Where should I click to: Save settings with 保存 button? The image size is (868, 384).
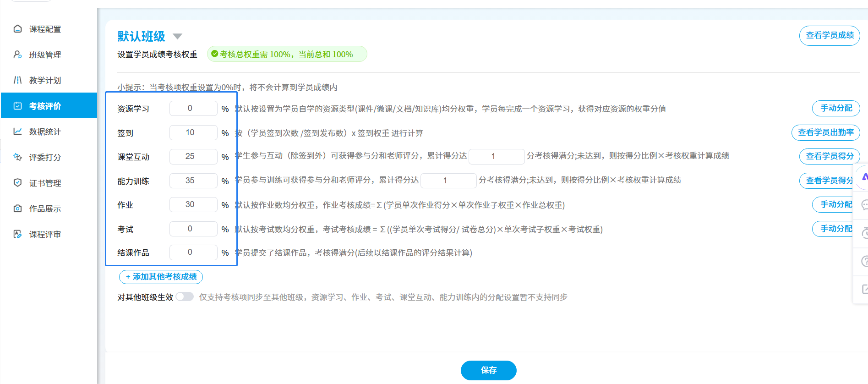(x=488, y=370)
